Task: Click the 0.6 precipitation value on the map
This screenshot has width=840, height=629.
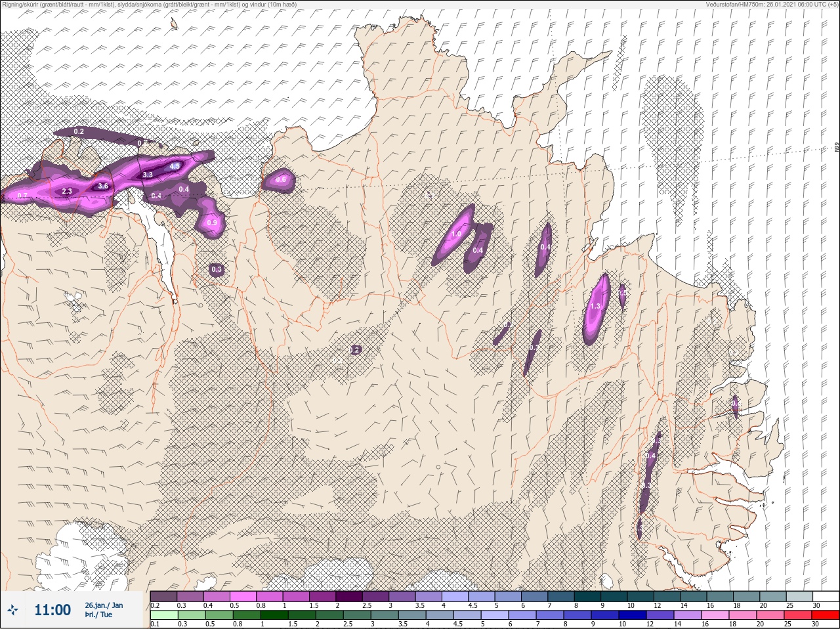Action: pos(281,180)
